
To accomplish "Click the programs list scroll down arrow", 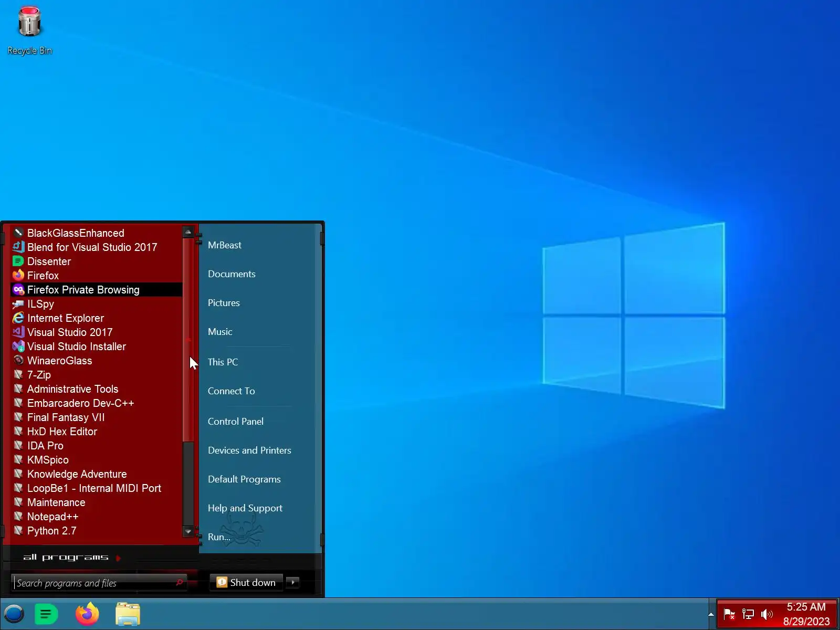I will (x=188, y=531).
